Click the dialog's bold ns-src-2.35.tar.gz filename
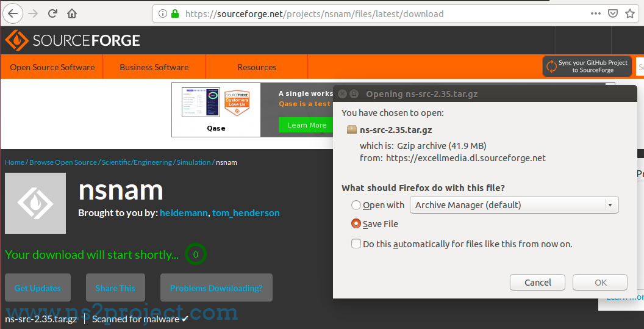644x329 pixels. point(396,130)
